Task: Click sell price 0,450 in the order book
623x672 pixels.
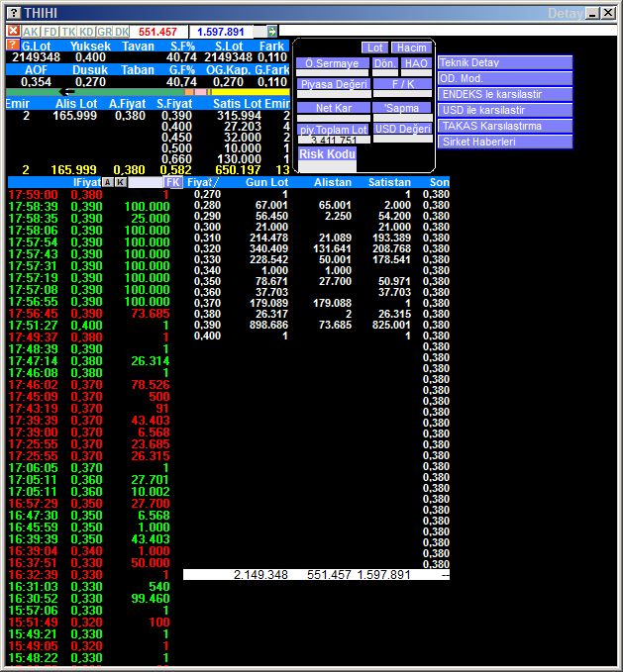Action: (176, 138)
